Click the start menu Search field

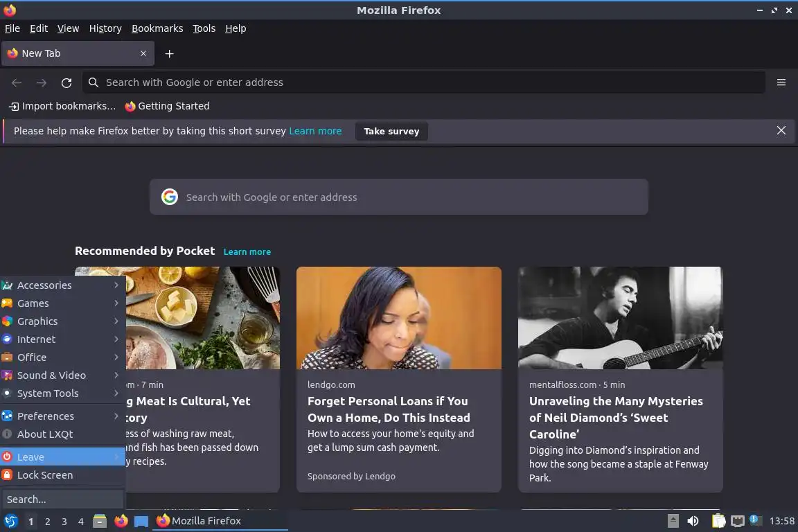pos(62,499)
